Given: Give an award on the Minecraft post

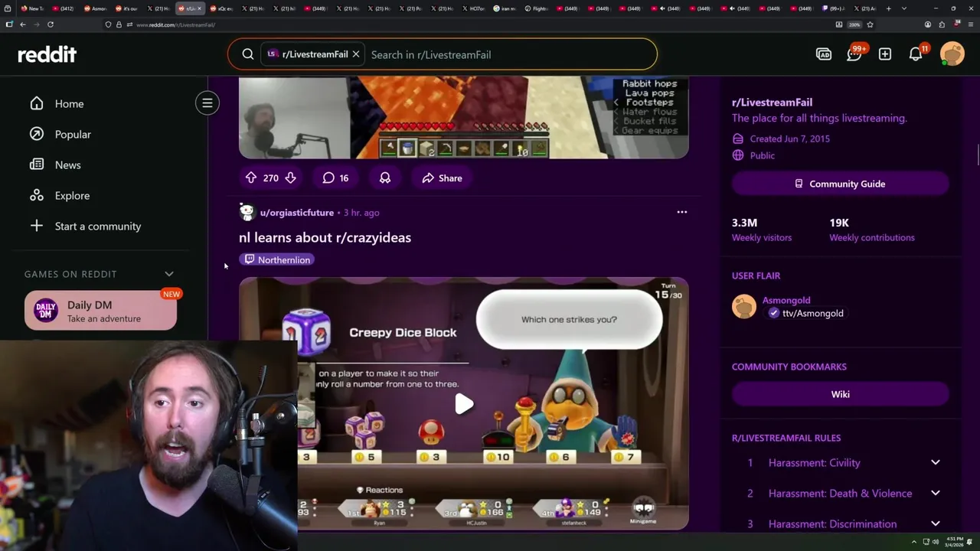Looking at the screenshot, I should click(385, 178).
